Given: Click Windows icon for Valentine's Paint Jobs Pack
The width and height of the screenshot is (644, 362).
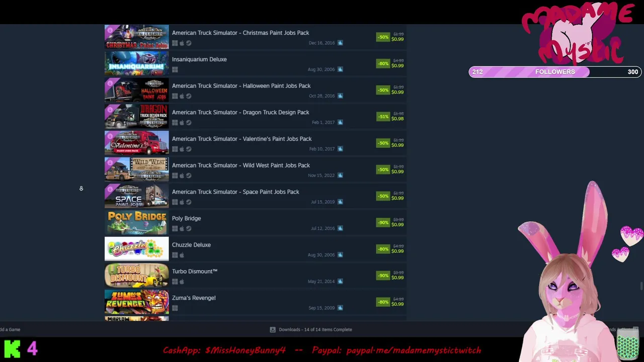Looking at the screenshot, I should (175, 149).
